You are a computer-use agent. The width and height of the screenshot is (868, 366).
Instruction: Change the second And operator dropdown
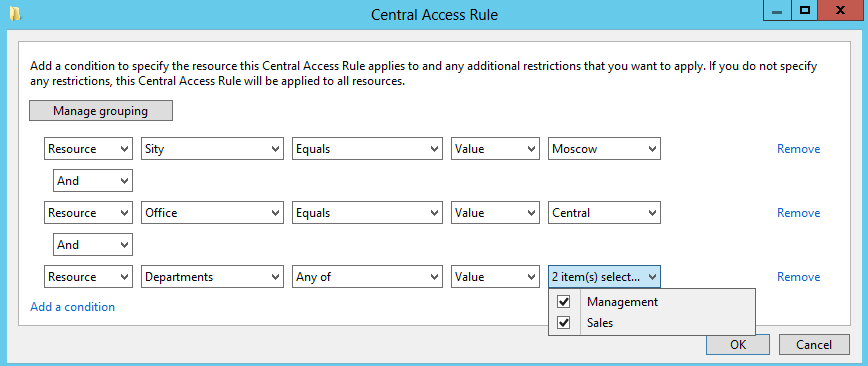pyautogui.click(x=92, y=245)
